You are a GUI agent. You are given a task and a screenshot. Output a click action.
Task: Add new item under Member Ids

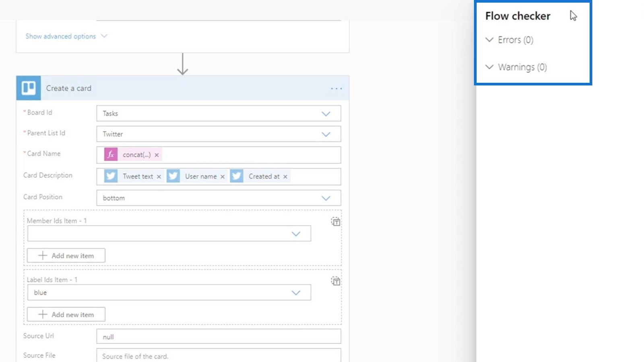(66, 255)
